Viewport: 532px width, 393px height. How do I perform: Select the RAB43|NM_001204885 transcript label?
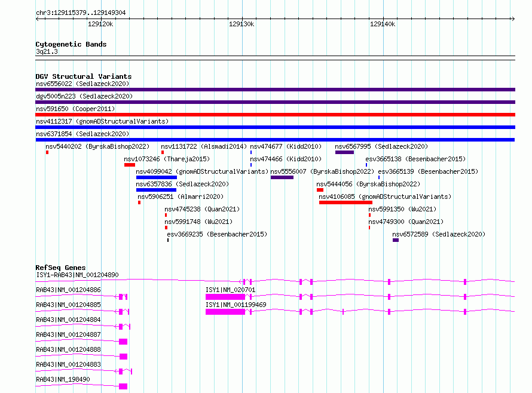[x=68, y=305]
